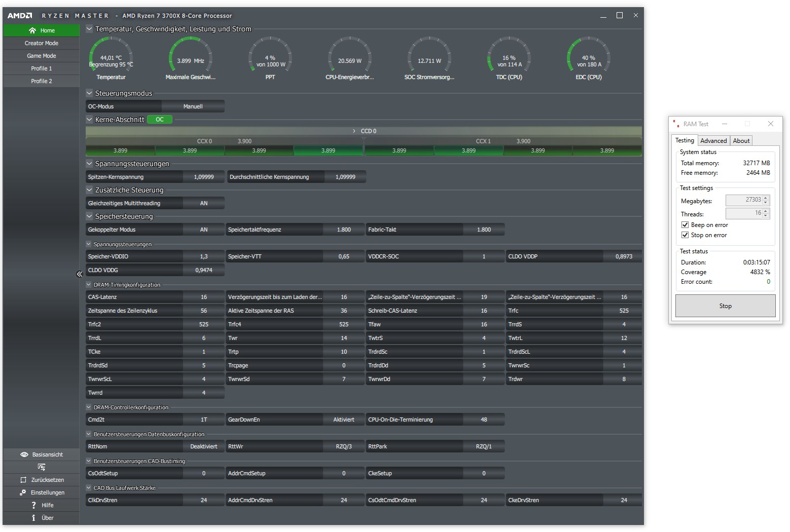Collapse the DRAM-Timingkonfiguration section

[x=89, y=285]
